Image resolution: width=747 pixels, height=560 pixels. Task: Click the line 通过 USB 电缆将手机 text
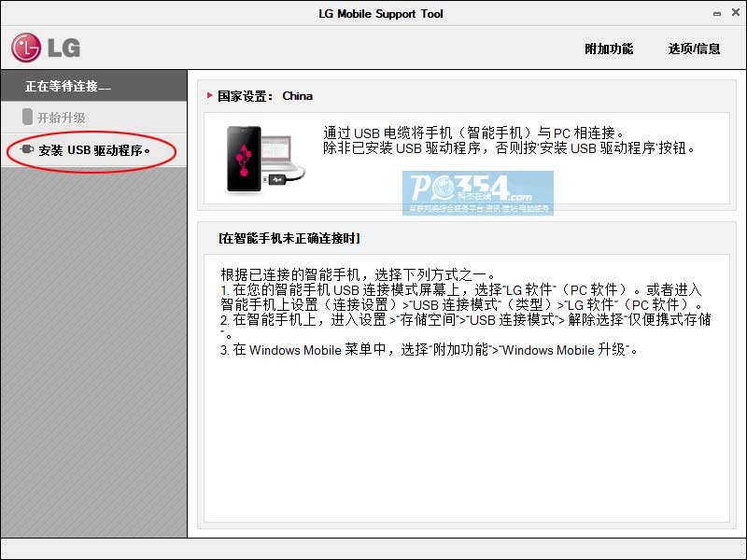coord(473,133)
